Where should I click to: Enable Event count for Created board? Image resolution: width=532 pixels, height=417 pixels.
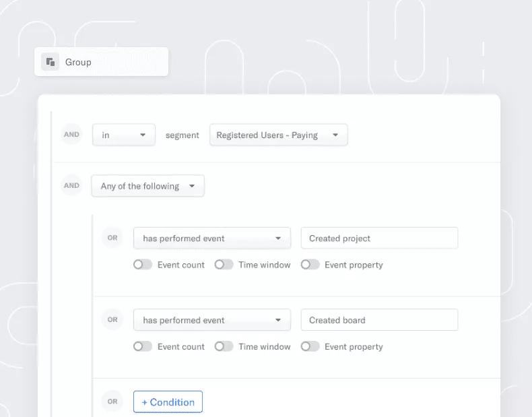(x=143, y=346)
